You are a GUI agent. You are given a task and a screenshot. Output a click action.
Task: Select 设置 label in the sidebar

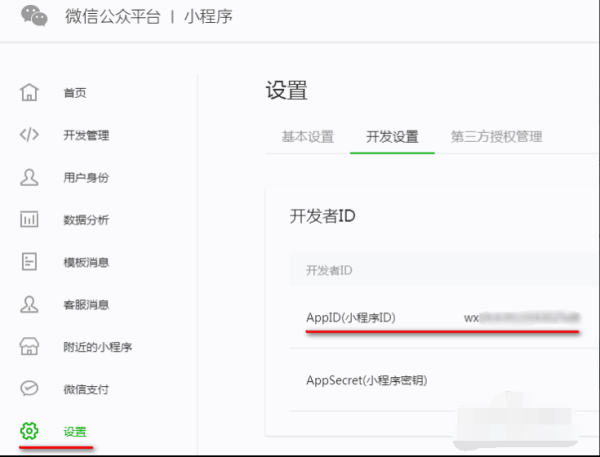click(x=75, y=432)
